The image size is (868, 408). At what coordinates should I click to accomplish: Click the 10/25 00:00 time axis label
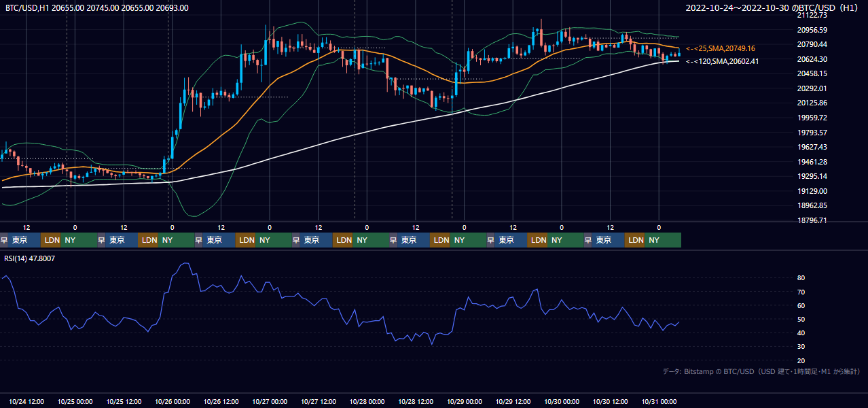[x=75, y=402]
